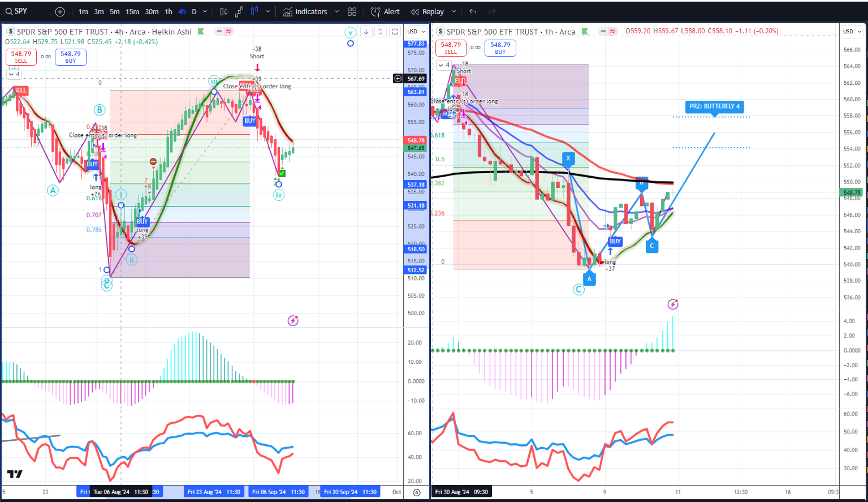Click the compare or add symbol plus icon

pos(60,11)
